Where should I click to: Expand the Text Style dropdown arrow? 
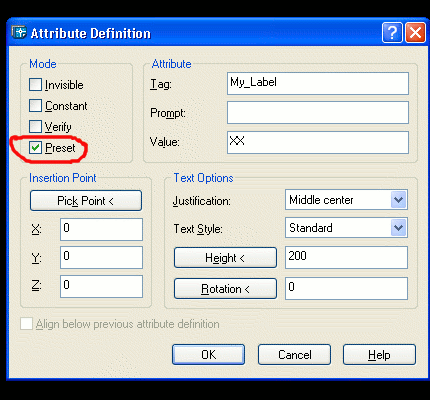click(x=399, y=228)
